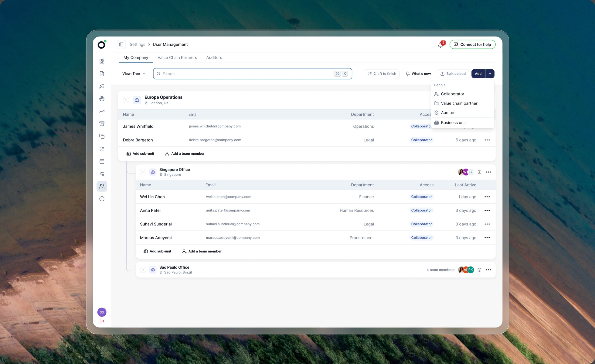This screenshot has width=595, height=364.
Task: Toggle the sidebar panel collapse icon
Action: 121,44
